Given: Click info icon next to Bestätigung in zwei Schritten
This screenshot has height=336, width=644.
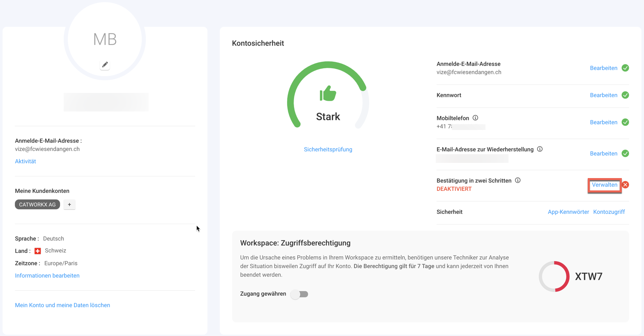Looking at the screenshot, I should pyautogui.click(x=517, y=181).
